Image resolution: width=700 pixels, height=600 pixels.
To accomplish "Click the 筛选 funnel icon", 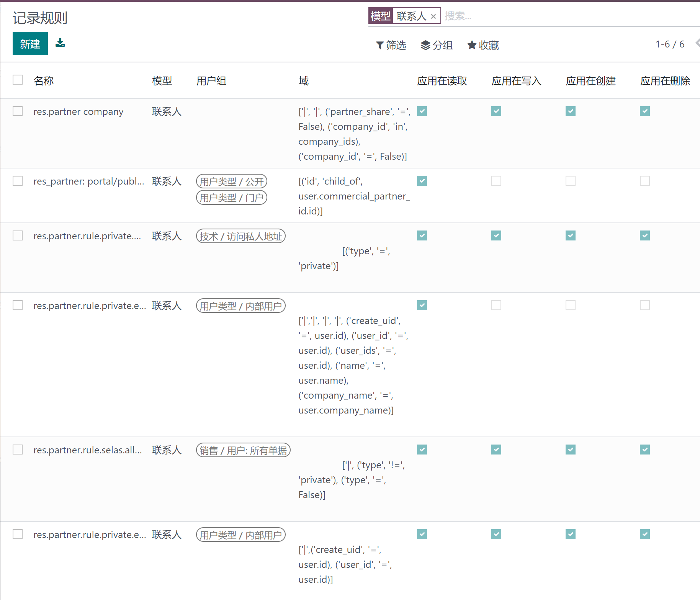I will coord(379,45).
